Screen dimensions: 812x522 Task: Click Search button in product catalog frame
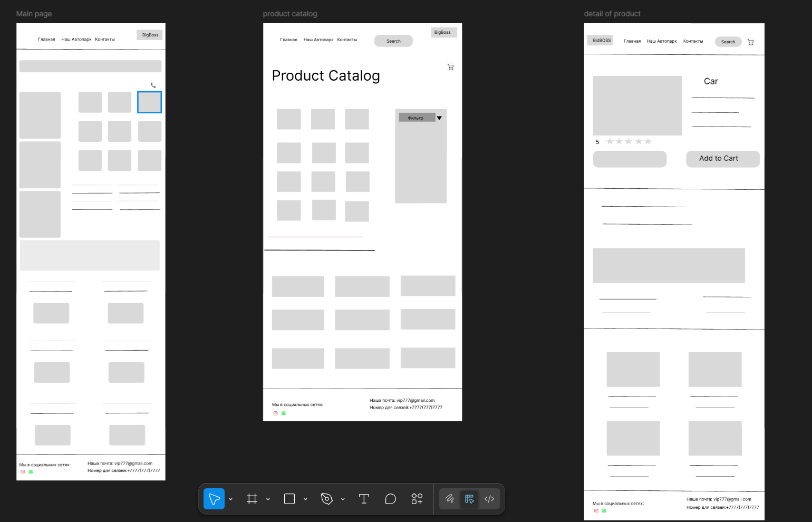[393, 41]
